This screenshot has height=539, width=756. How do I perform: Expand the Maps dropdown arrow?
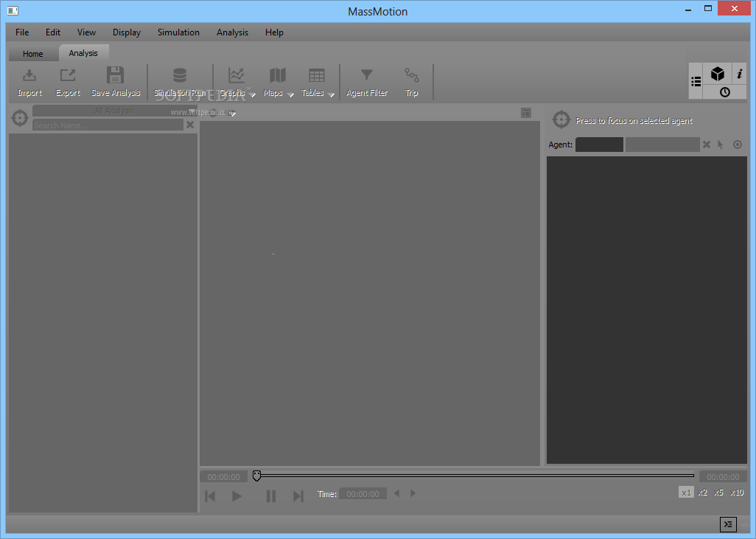coord(290,94)
